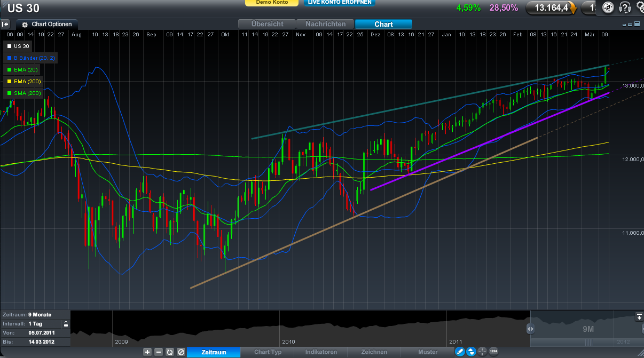Open the Chart Optionen gear tab
The height and width of the screenshot is (358, 644).
point(46,25)
